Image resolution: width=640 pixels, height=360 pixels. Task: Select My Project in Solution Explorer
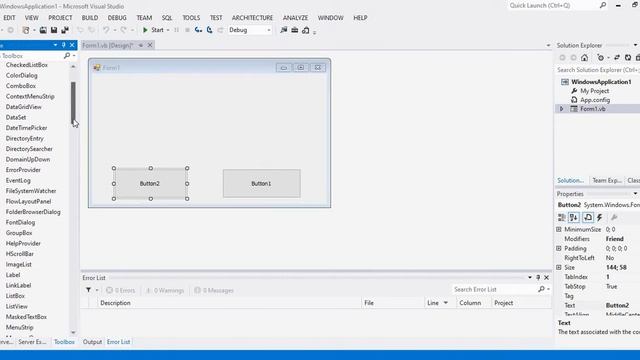coord(595,91)
